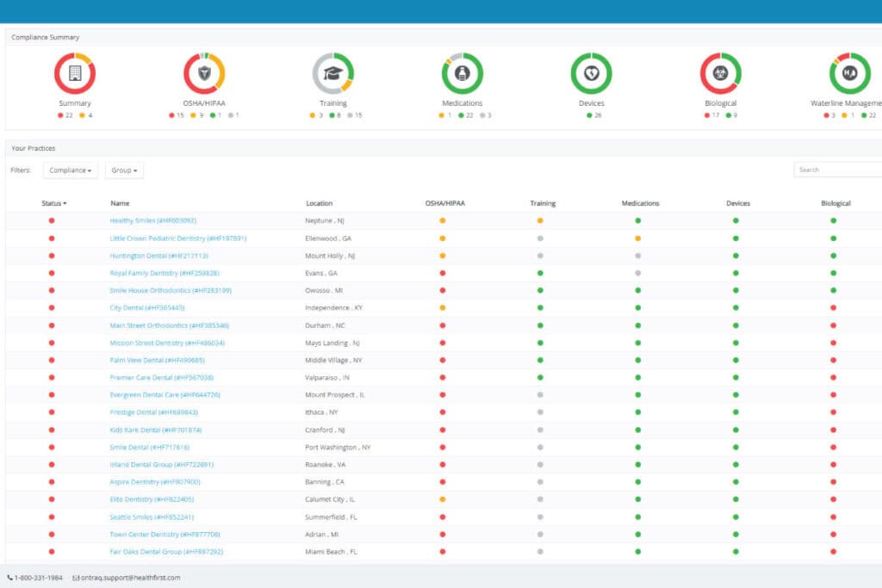Click the orange OSHA/HIPAA dot for Healthy Smiles
Viewport: 882px width, 588px height.
click(x=443, y=221)
